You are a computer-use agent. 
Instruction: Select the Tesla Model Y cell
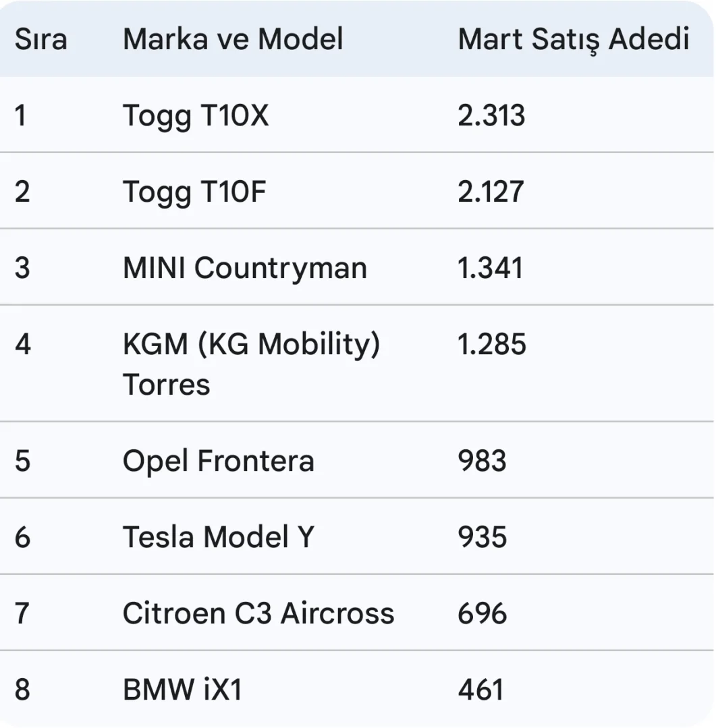click(x=218, y=537)
